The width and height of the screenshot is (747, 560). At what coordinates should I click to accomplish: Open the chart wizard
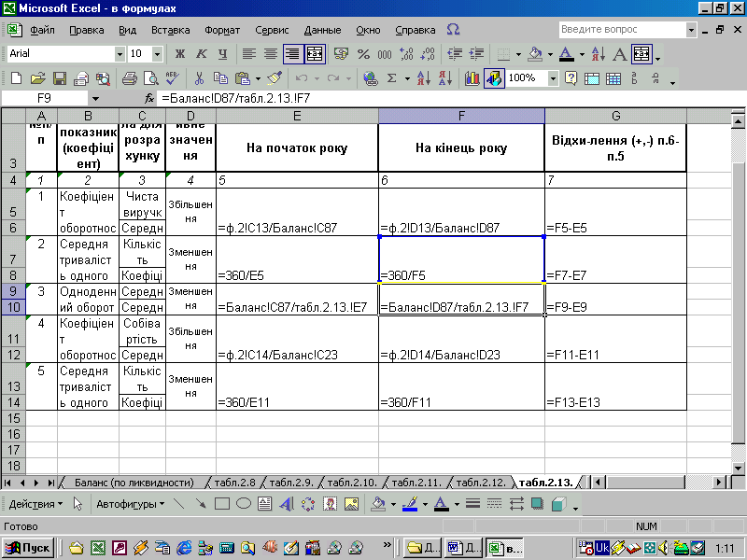pos(472,78)
